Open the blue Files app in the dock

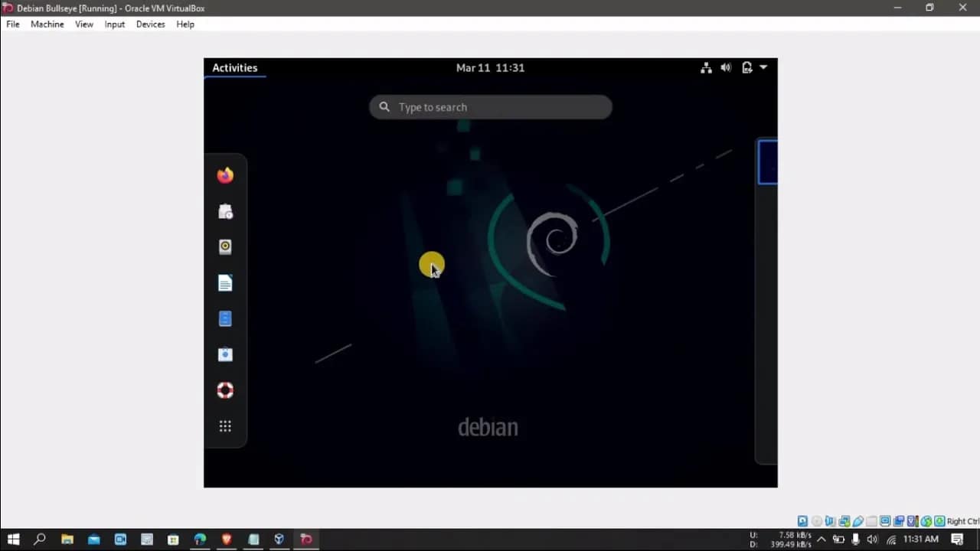(225, 318)
